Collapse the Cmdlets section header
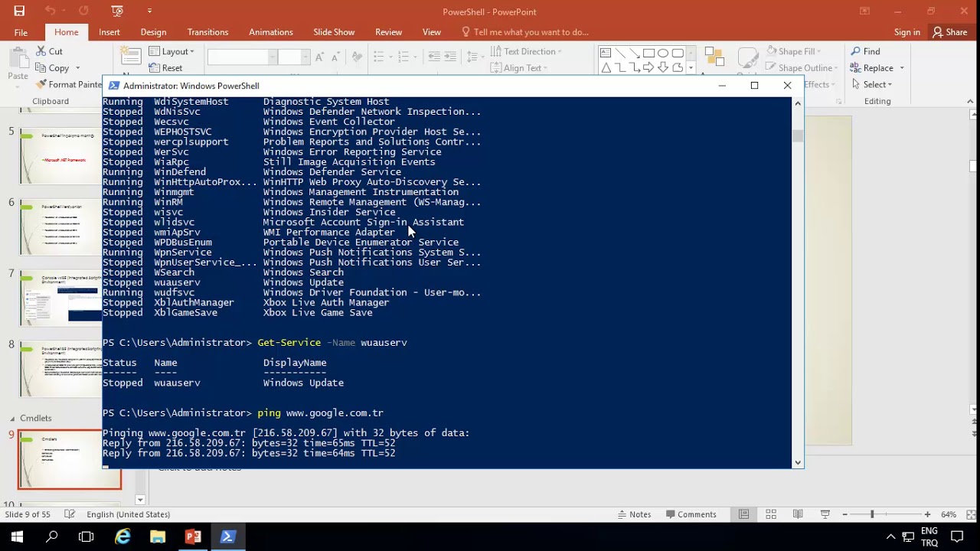The height and width of the screenshot is (551, 980). tap(12, 418)
